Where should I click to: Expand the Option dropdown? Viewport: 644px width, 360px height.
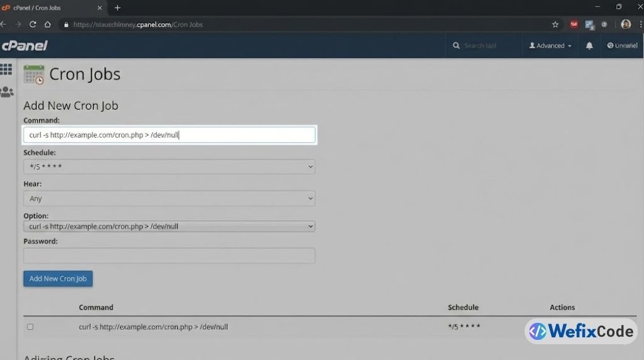tap(169, 227)
